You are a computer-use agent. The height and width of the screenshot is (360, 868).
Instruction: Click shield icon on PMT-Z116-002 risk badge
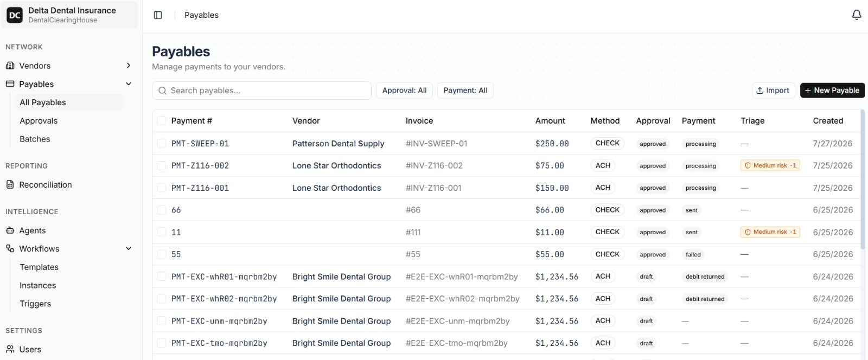click(x=748, y=166)
